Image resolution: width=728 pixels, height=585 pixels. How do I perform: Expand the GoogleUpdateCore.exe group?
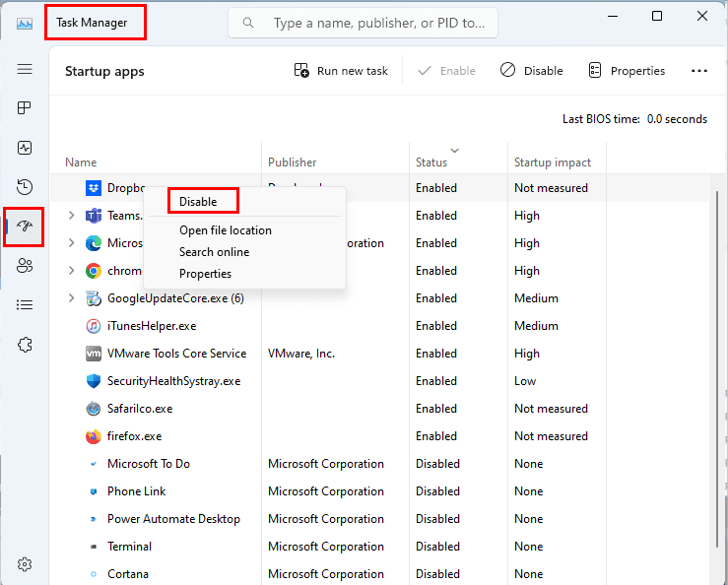point(71,298)
